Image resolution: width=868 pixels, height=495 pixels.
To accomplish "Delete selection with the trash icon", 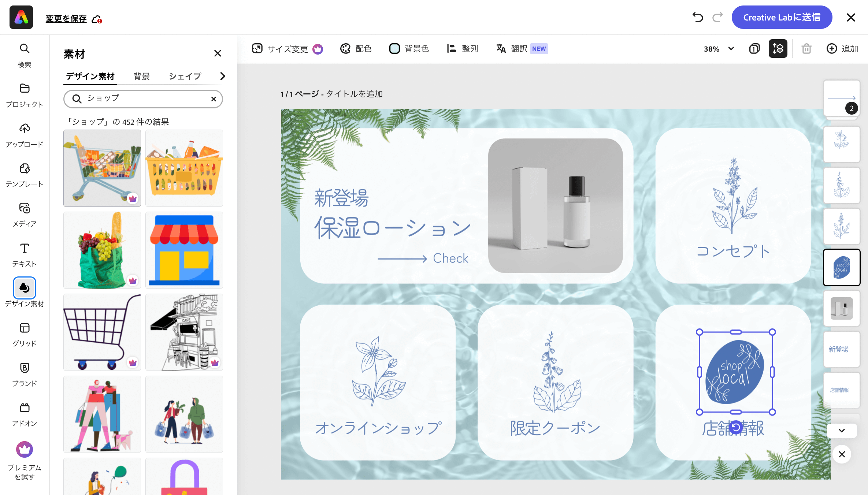I will pos(806,49).
